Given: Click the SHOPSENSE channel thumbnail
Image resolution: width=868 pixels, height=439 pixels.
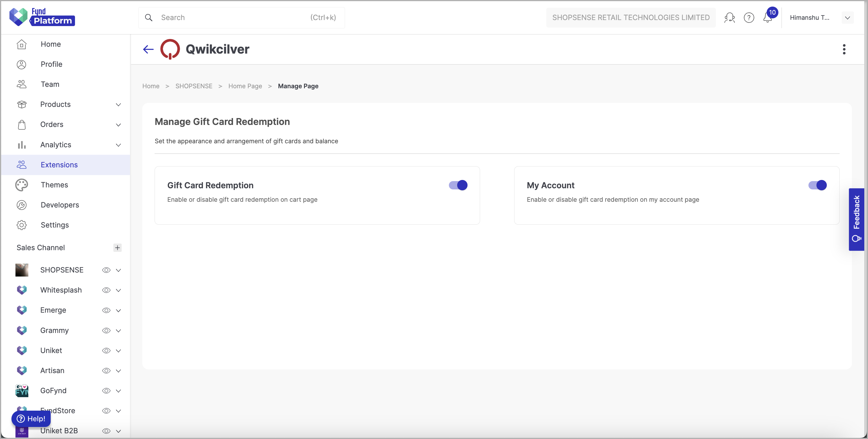Looking at the screenshot, I should tap(22, 270).
